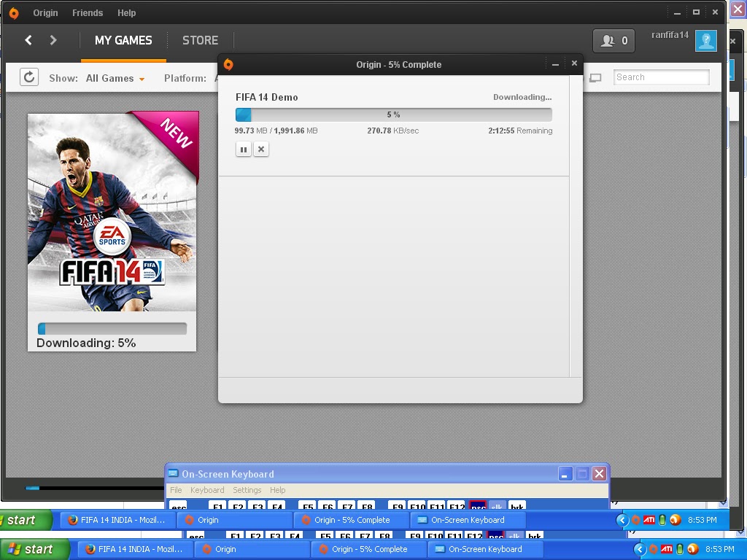Viewport: 747px width, 560px height.
Task: Open the Friends menu
Action: (x=88, y=13)
